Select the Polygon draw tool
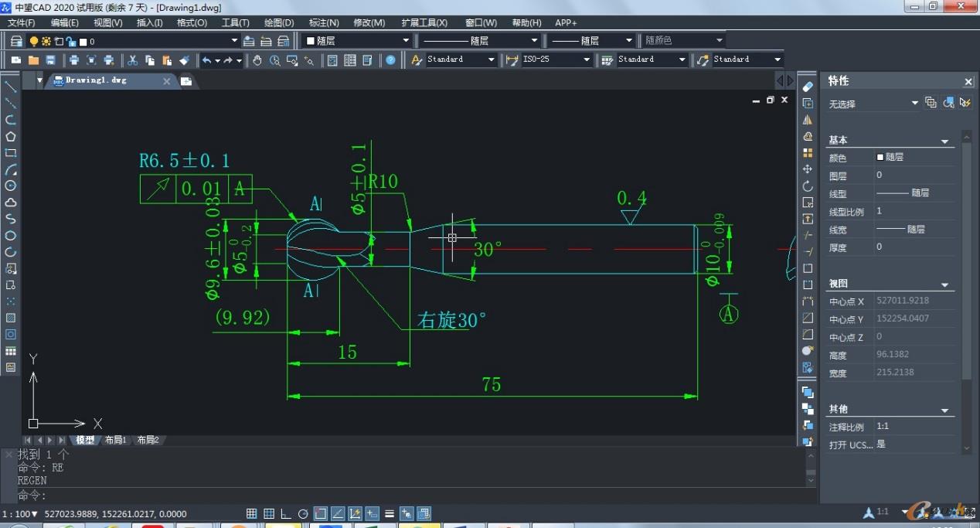This screenshot has height=528, width=980. 9,136
